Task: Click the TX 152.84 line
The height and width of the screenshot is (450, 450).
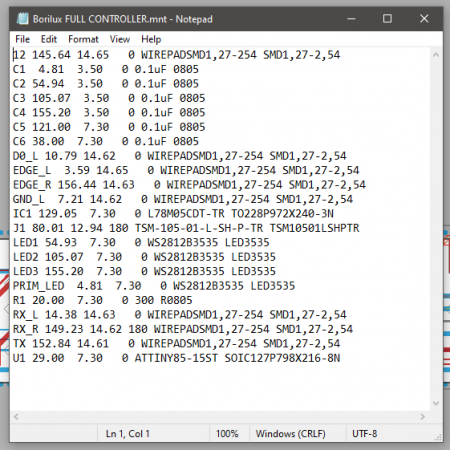Action: tap(177, 344)
